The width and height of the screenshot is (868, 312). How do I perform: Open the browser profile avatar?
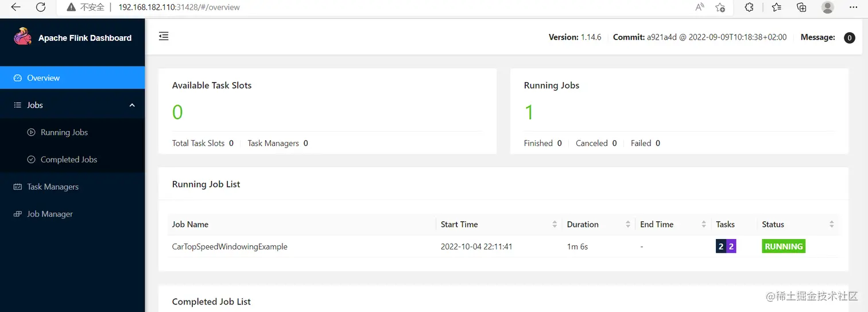coord(827,7)
